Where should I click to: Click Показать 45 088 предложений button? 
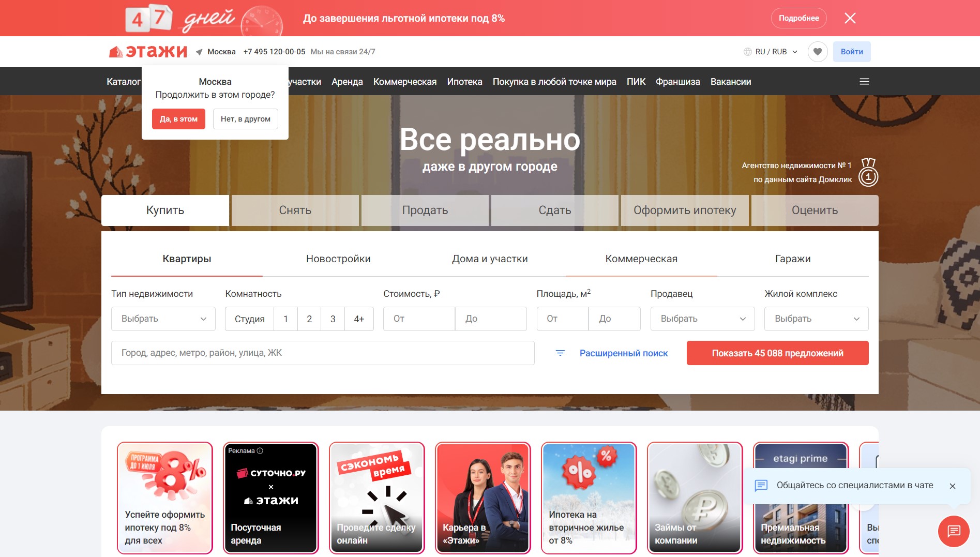[778, 353]
